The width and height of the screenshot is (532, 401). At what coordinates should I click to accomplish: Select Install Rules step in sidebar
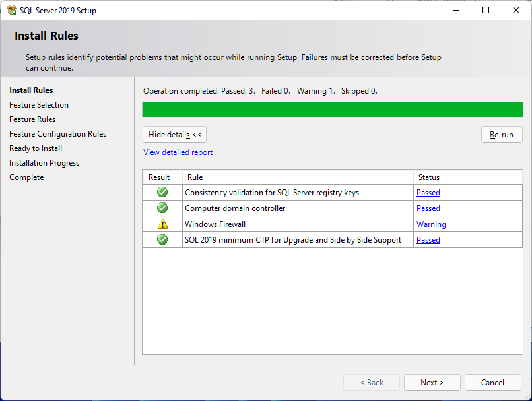tap(31, 90)
